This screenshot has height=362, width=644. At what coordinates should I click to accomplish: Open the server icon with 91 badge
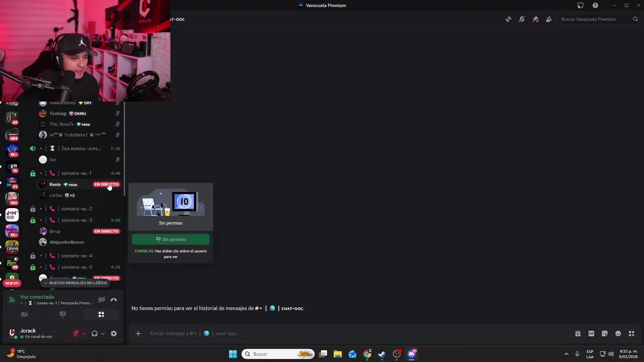coord(12,183)
